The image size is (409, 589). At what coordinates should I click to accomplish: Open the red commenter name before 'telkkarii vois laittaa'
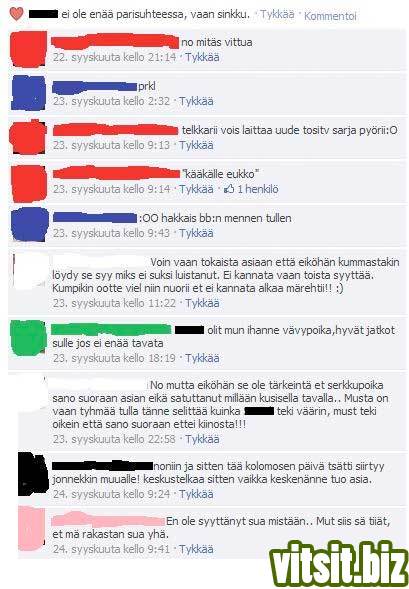(x=115, y=130)
